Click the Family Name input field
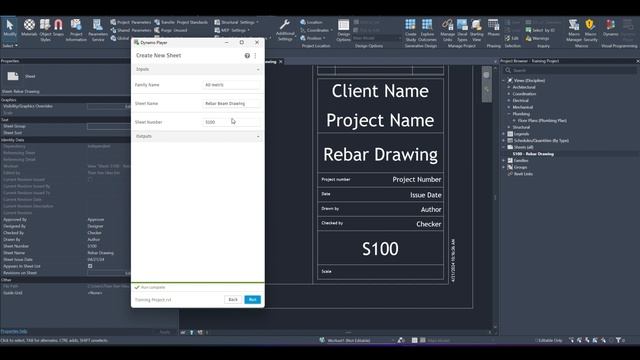Viewport: 640px width, 360px height. (231, 85)
